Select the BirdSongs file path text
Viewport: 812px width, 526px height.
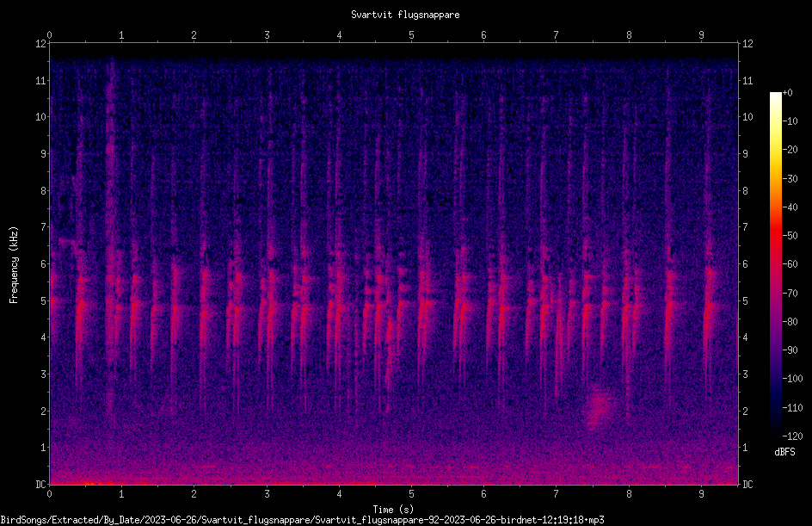303,520
